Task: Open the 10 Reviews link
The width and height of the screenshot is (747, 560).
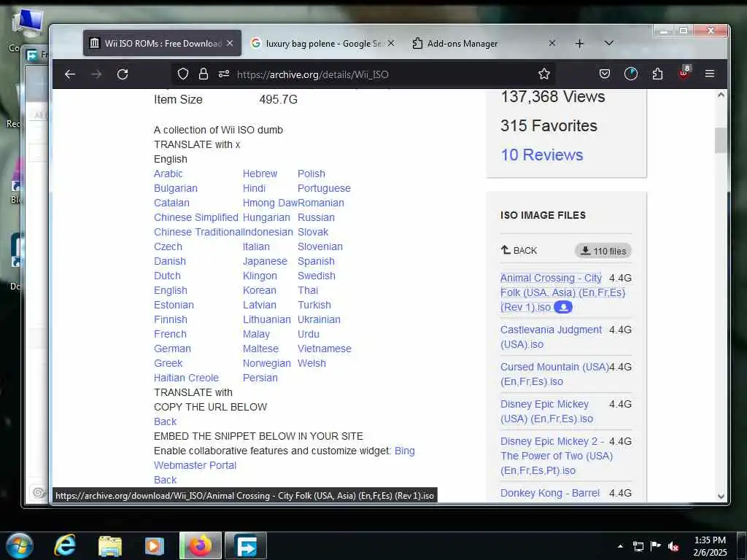Action: tap(542, 155)
